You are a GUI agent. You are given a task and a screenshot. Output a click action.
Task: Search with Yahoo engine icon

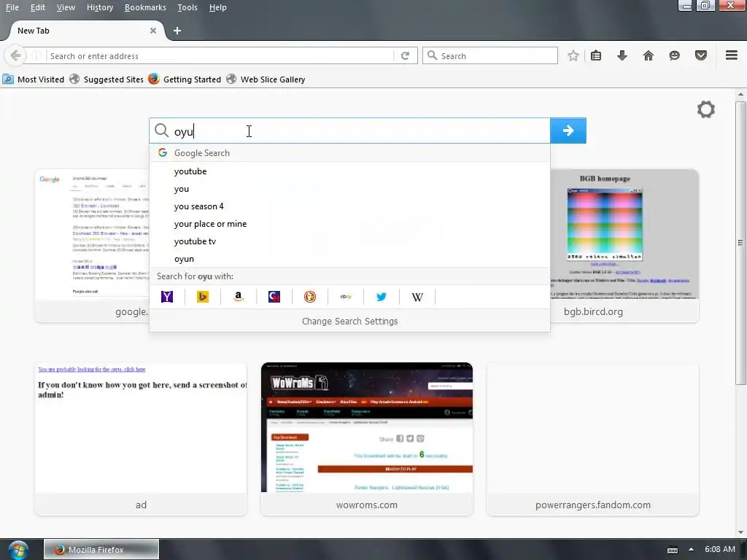click(x=167, y=297)
